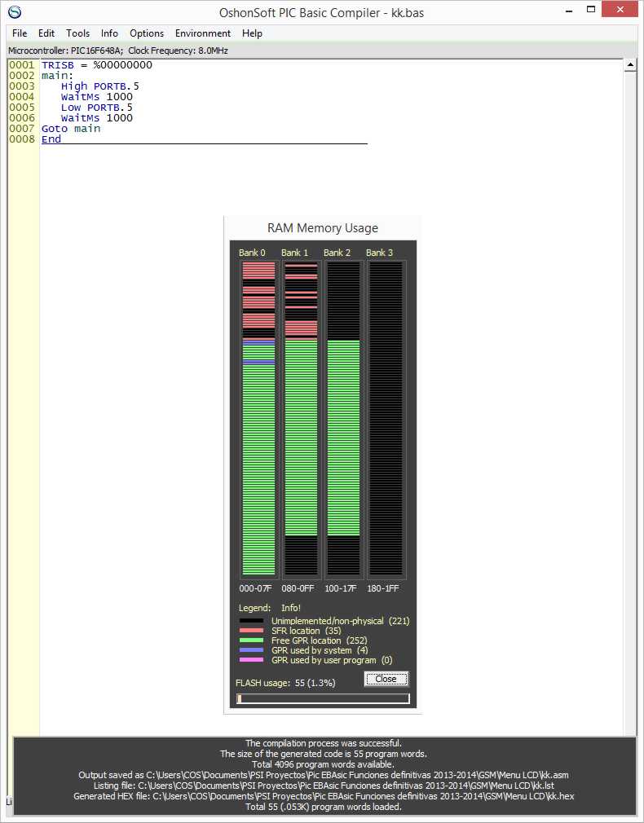
Task: Open the Help menu
Action: pyautogui.click(x=252, y=33)
